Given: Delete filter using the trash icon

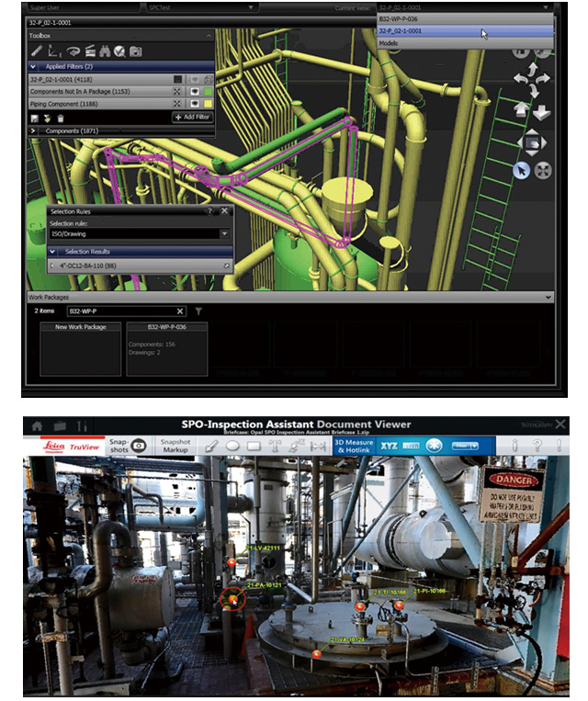Looking at the screenshot, I should click(x=61, y=119).
